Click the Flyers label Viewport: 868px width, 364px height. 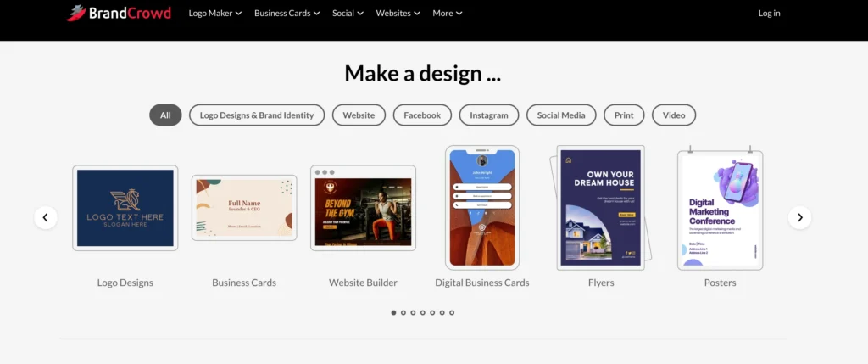tap(601, 283)
